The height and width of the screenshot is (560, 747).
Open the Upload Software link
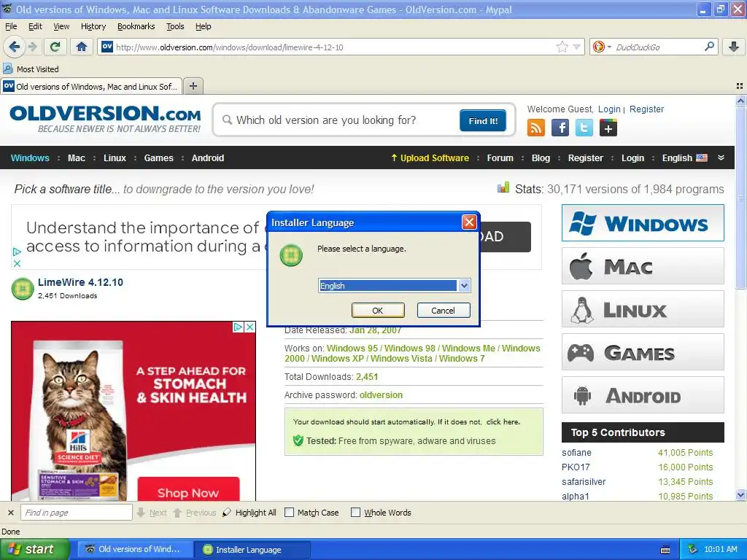tap(430, 157)
